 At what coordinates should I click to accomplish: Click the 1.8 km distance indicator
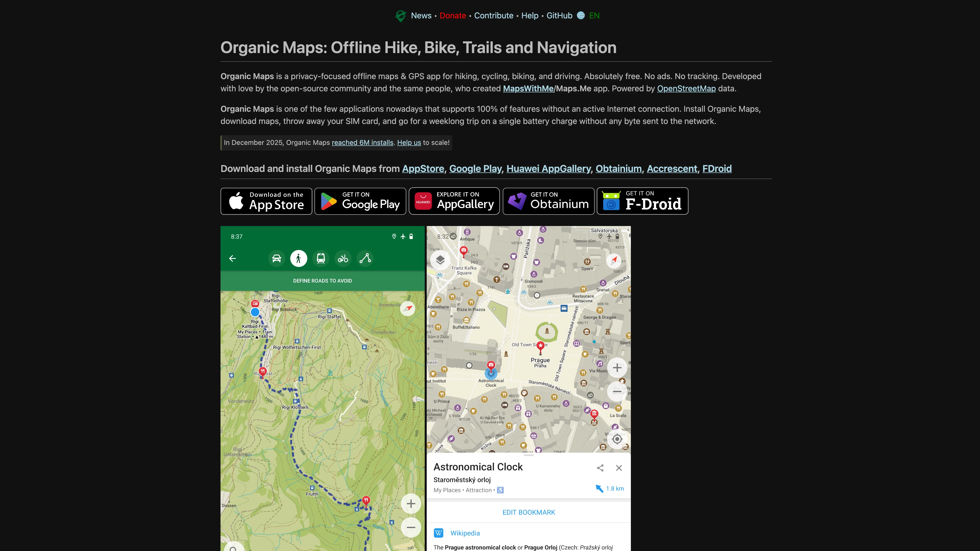609,489
